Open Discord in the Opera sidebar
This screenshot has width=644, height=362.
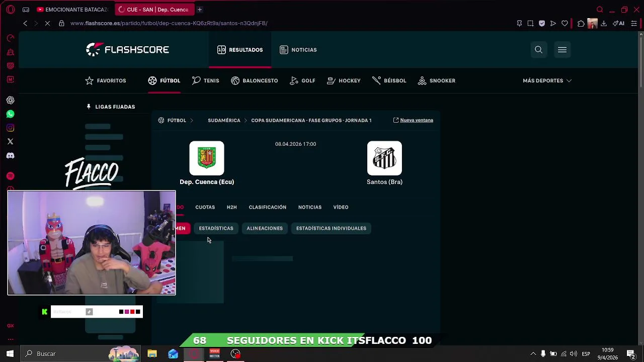point(10,155)
